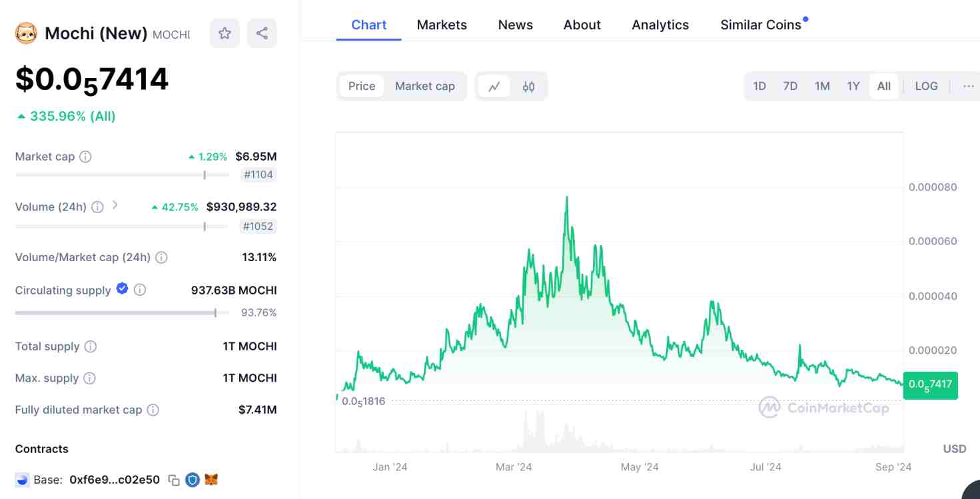Open Volume (24h) info icon

(x=97, y=207)
